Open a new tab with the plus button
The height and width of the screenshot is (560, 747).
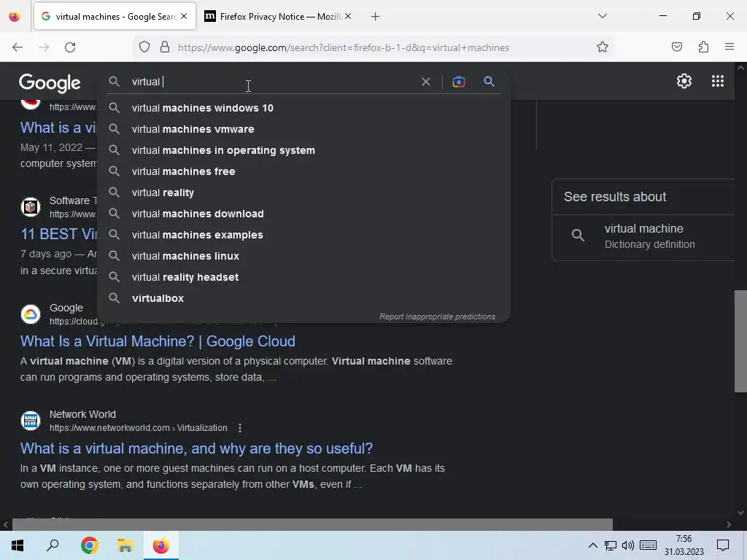pyautogui.click(x=376, y=17)
